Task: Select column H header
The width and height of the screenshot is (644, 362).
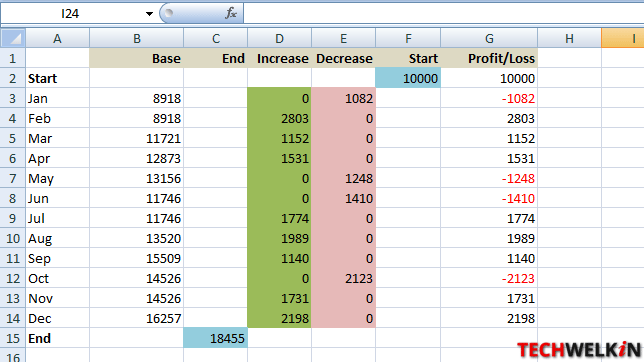Action: tap(569, 38)
